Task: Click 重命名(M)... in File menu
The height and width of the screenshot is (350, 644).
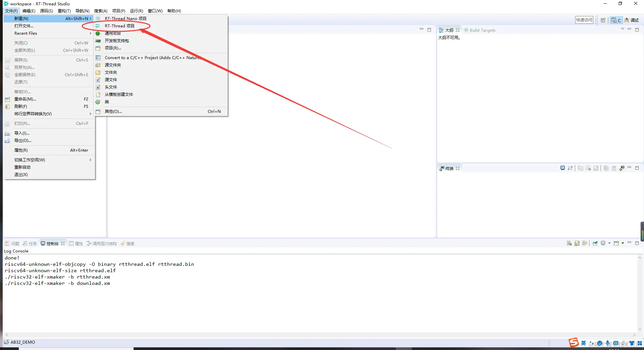Action: (x=49, y=99)
